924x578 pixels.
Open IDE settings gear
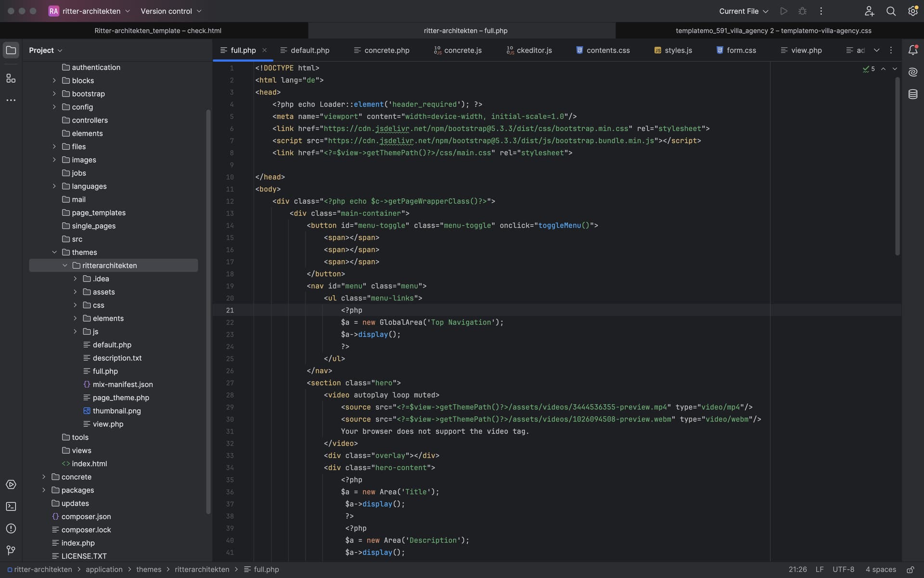pyautogui.click(x=912, y=11)
